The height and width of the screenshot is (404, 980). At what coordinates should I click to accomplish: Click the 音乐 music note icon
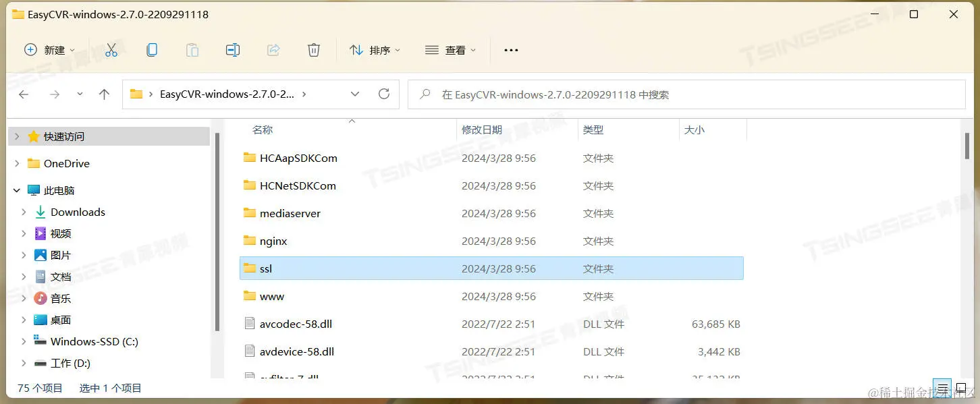tap(40, 298)
